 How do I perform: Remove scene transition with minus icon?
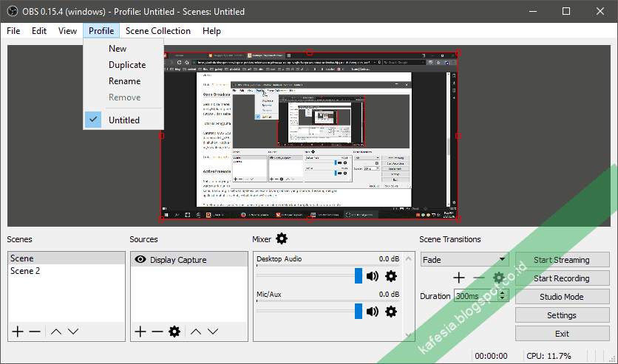(x=479, y=278)
